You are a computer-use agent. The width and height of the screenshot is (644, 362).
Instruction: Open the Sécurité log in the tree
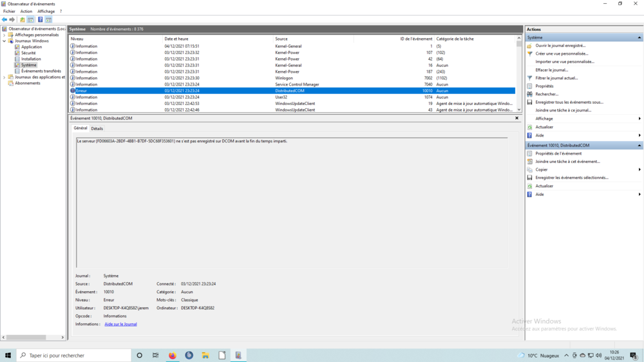pos(28,53)
